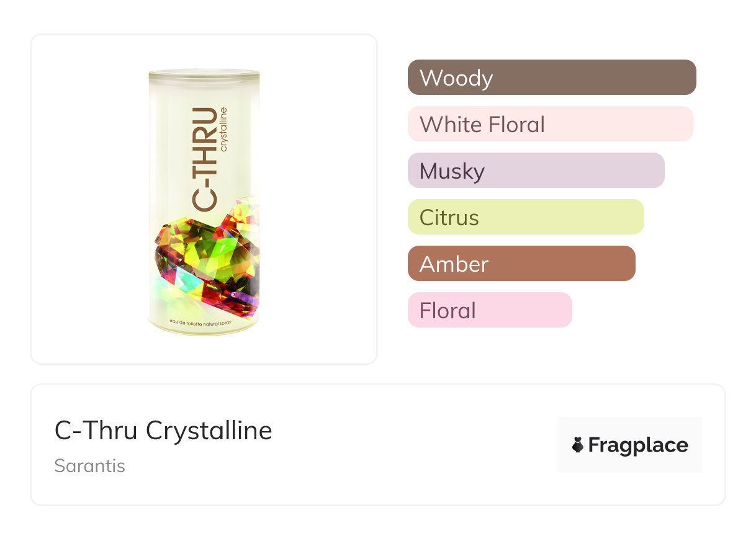Click blank area left of bottle in image card
756x536 pixels.
pyautogui.click(x=87, y=199)
